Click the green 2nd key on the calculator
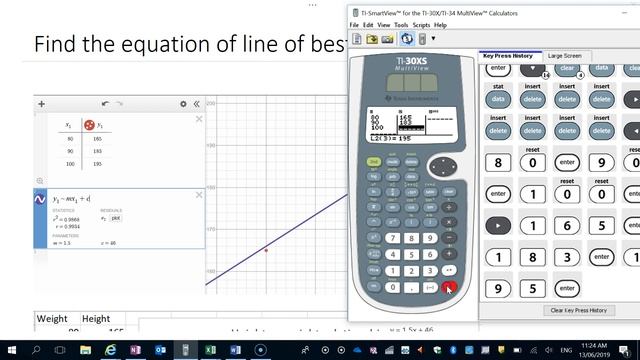The height and width of the screenshot is (360, 640). 373,162
